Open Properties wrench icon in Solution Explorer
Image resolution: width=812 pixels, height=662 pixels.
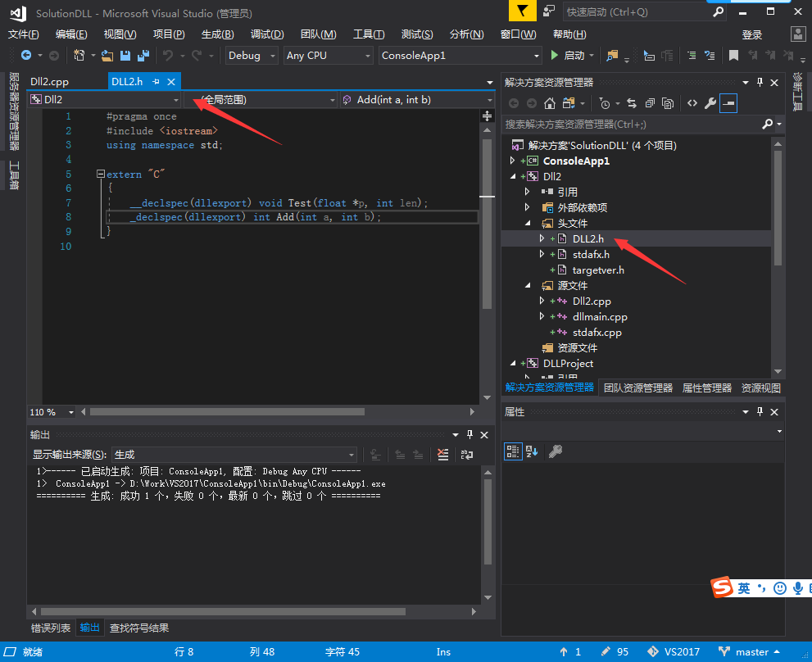pyautogui.click(x=710, y=103)
